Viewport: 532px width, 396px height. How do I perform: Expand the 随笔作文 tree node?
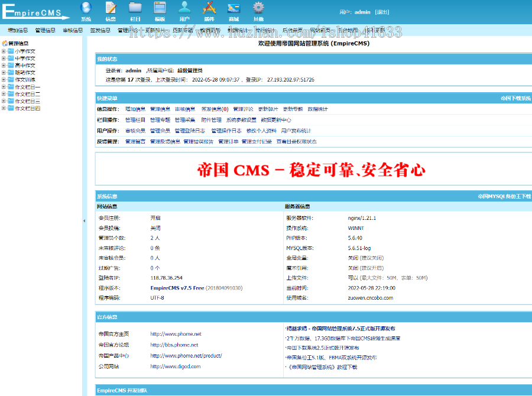pyautogui.click(x=4, y=73)
